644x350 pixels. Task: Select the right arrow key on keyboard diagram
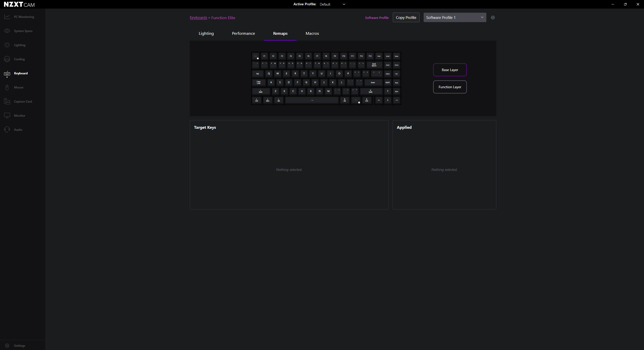click(x=396, y=100)
